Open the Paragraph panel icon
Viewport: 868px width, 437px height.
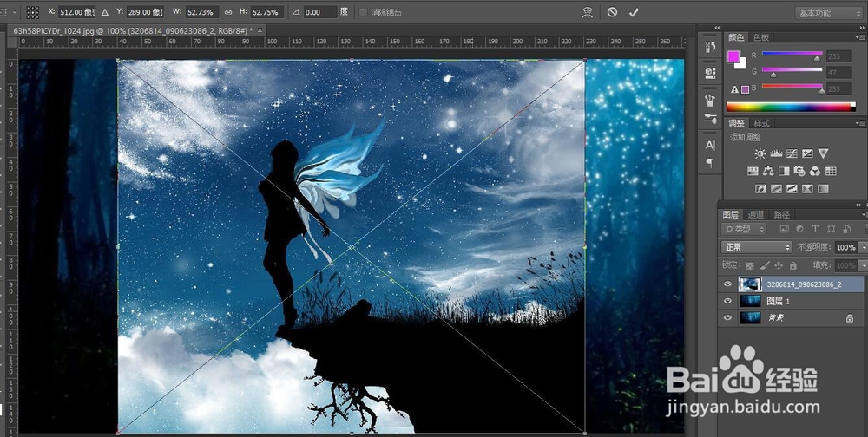tap(710, 163)
